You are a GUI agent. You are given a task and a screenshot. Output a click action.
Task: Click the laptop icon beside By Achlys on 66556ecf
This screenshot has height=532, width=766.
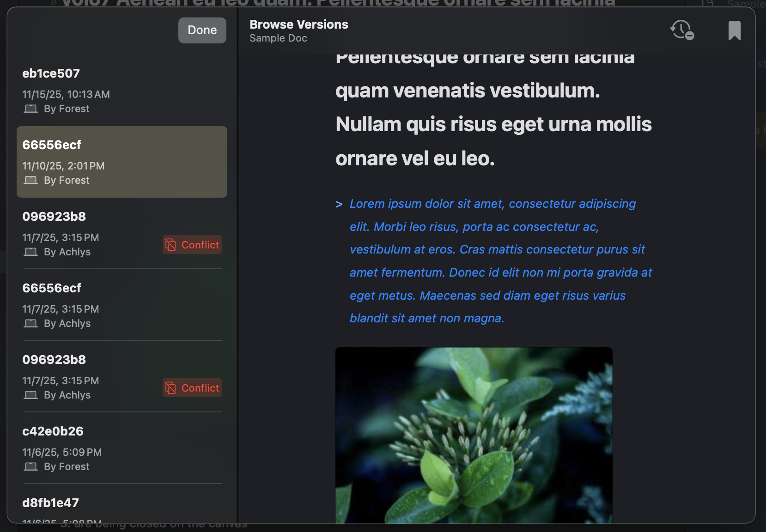point(30,323)
